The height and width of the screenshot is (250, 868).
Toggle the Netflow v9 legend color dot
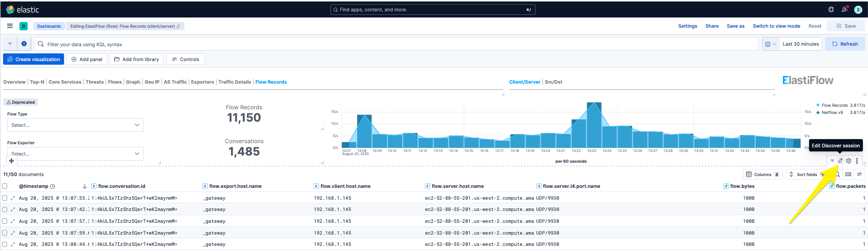pos(818,112)
